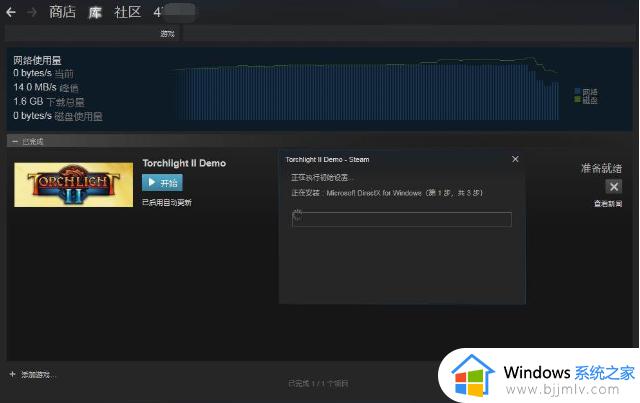The height and width of the screenshot is (403, 640).
Task: Remove the download entry with X
Action: (614, 187)
